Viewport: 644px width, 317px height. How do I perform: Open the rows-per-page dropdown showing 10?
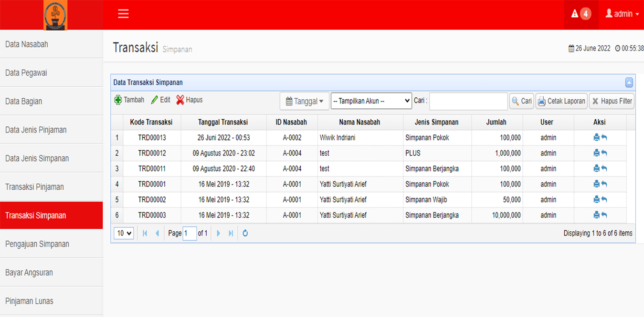point(124,234)
